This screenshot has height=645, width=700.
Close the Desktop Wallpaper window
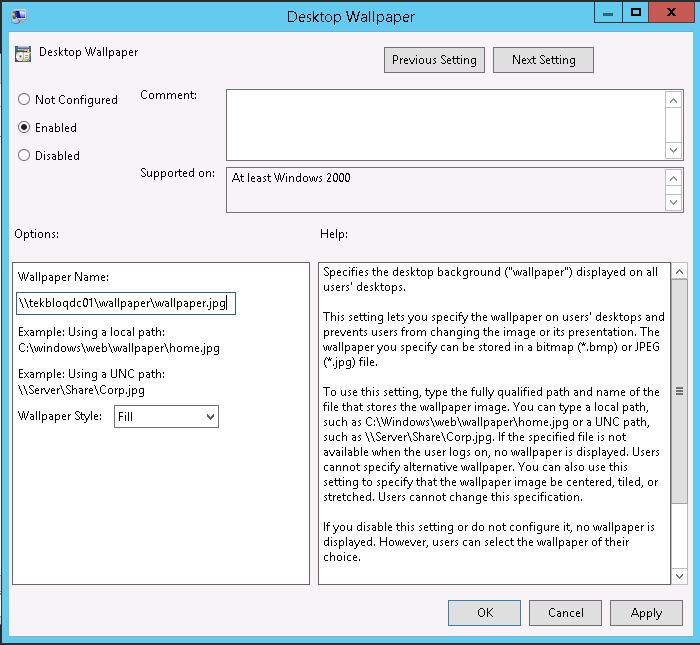(x=671, y=13)
